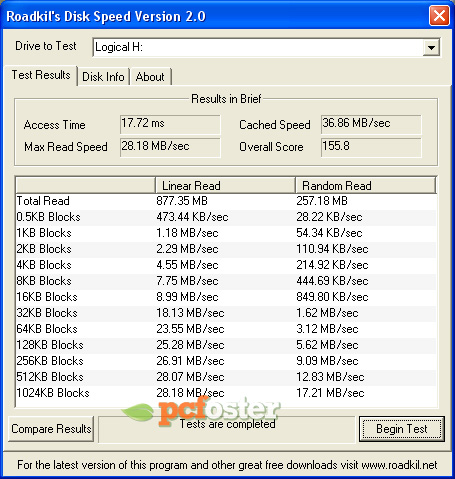Click the 36.86 MB/sec Cached Speed value
This screenshot has height=479, width=455.
[x=371, y=124]
